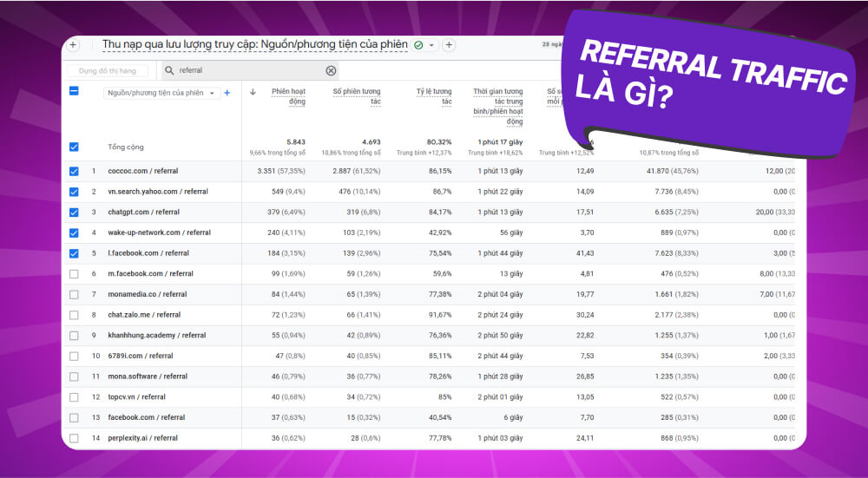Screen dimensions: 868x478
Task: Check the 6789i.com / referral checkbox
Action: 74,356
